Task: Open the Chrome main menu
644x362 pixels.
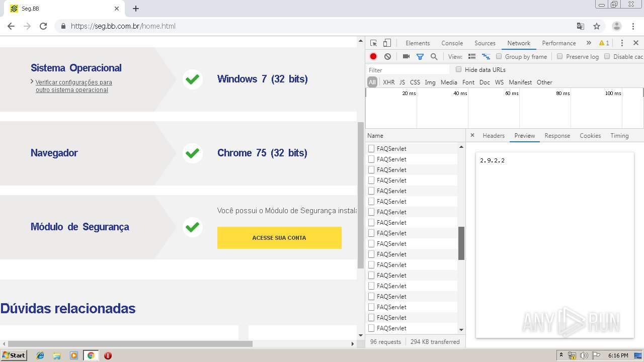Action: pyautogui.click(x=633, y=26)
